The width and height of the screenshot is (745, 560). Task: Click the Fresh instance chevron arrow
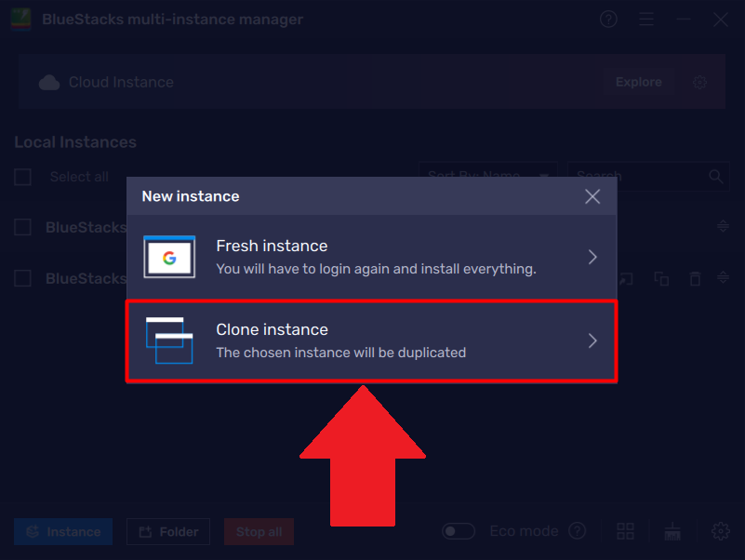(592, 257)
